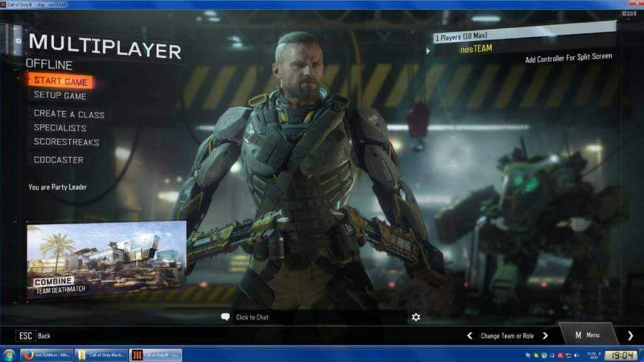Image resolution: width=644 pixels, height=362 pixels.
Task: Select the CODcaster option
Action: point(58,160)
